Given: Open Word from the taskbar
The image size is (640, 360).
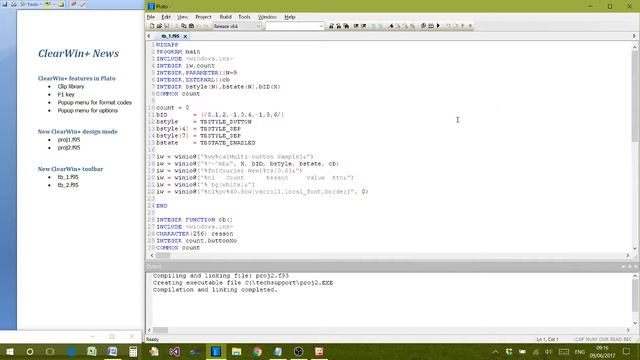Looking at the screenshot, I should 112,351.
